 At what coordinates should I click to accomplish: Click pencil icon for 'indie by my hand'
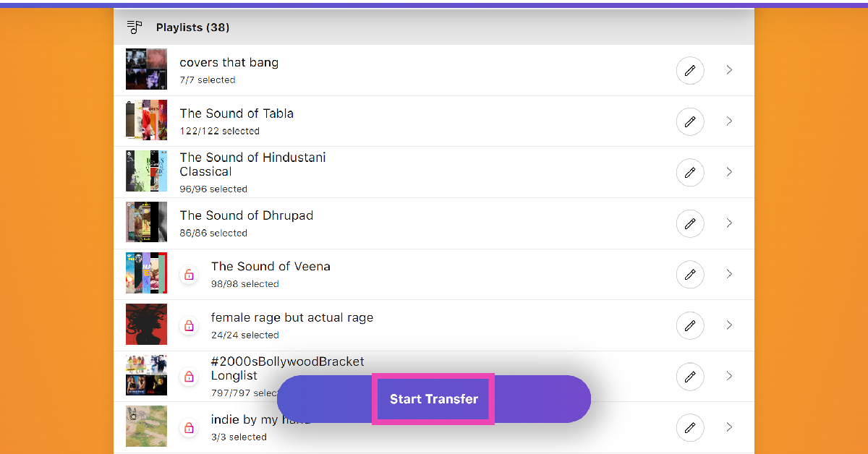(x=689, y=427)
